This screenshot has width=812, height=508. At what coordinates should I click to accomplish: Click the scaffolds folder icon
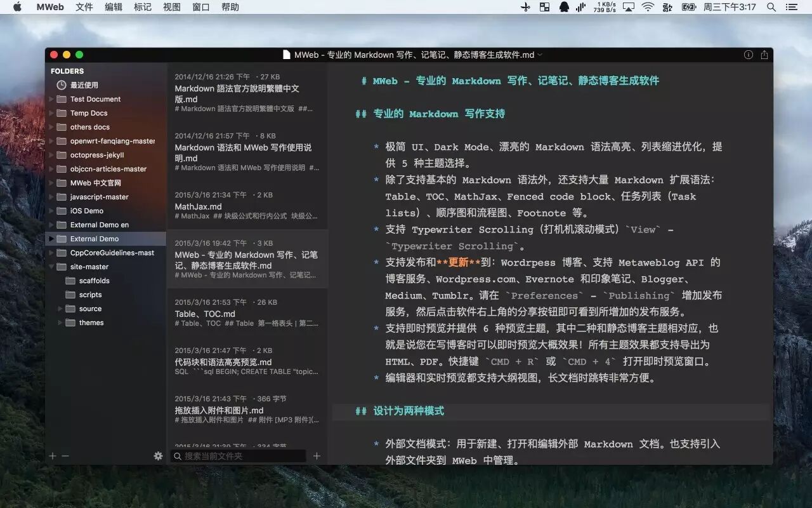point(70,281)
